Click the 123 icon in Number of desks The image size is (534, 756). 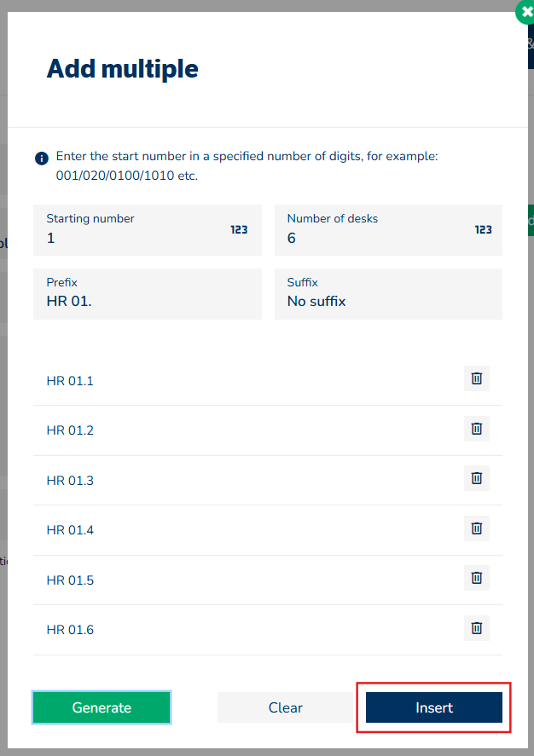point(483,229)
